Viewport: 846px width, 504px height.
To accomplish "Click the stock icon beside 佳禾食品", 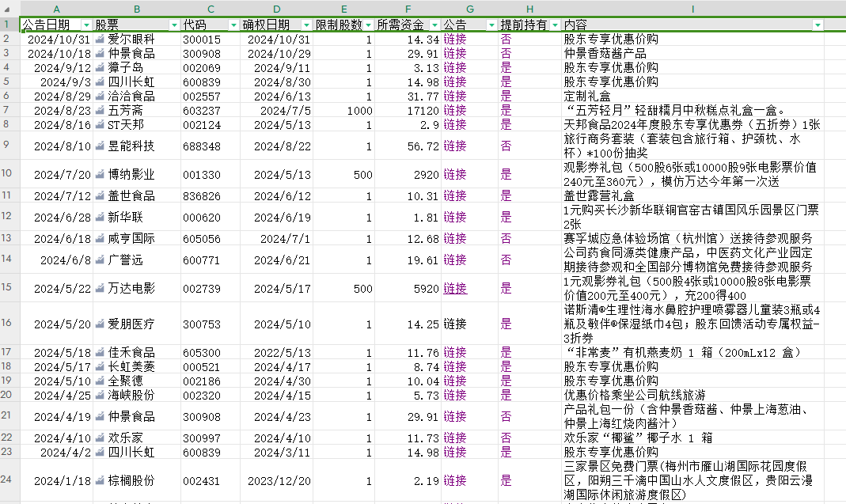I will 100,352.
